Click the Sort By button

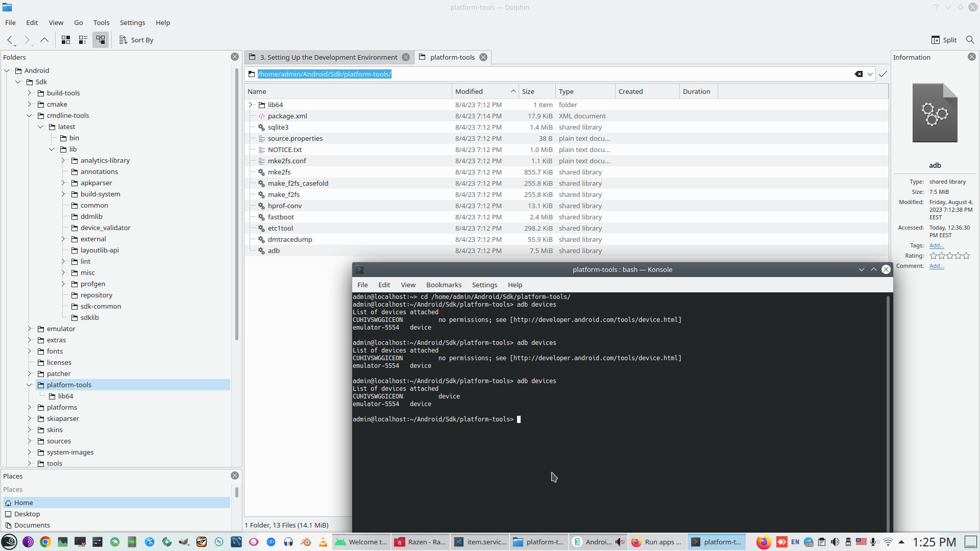pyautogui.click(x=136, y=40)
